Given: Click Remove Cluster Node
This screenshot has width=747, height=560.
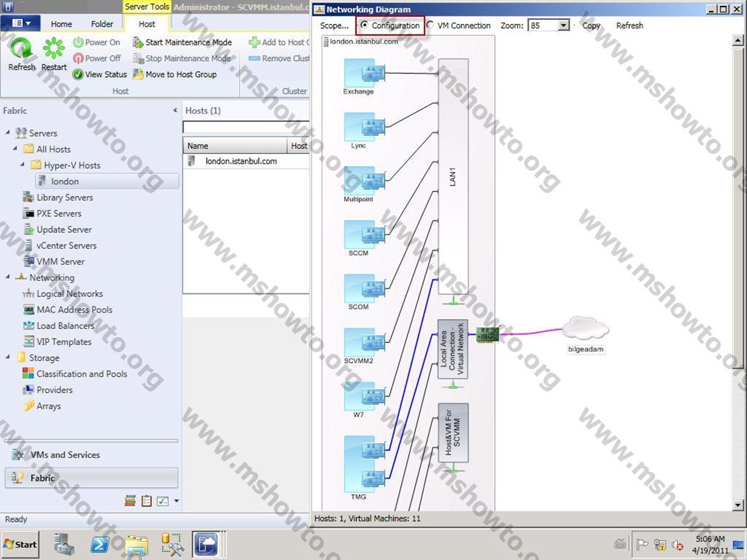Looking at the screenshot, I should [279, 58].
